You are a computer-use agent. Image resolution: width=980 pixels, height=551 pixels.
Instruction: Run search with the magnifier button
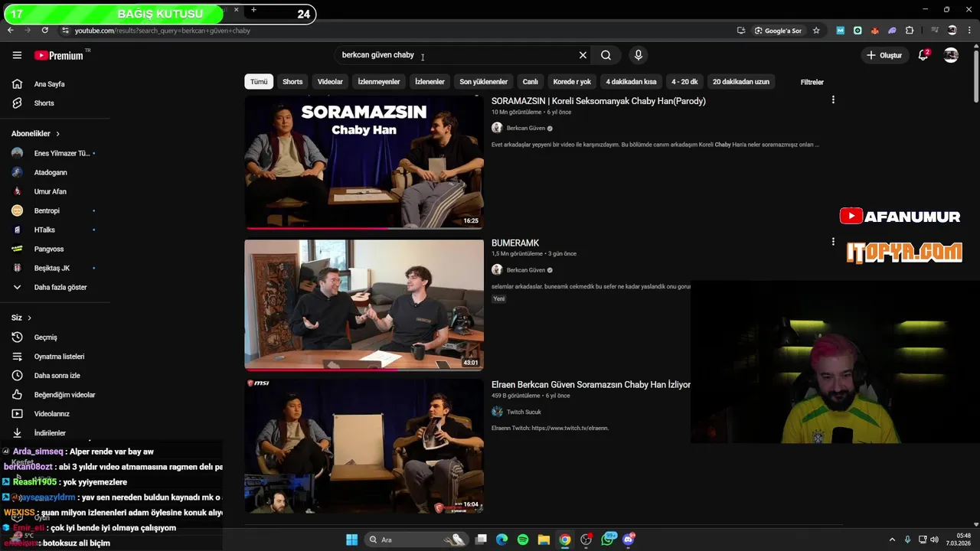tap(606, 55)
